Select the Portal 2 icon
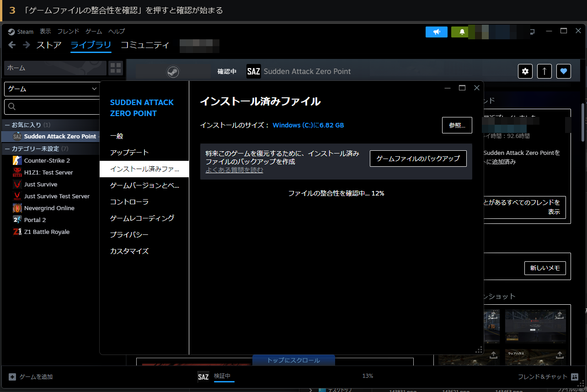The width and height of the screenshot is (587, 392). tap(17, 220)
